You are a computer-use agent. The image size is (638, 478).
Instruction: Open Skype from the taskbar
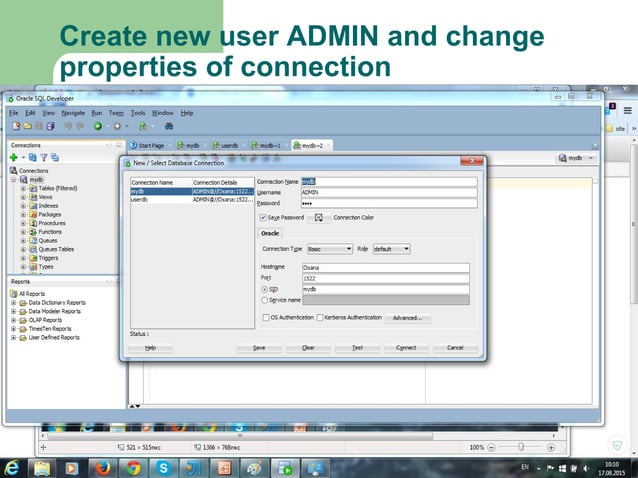click(163, 468)
